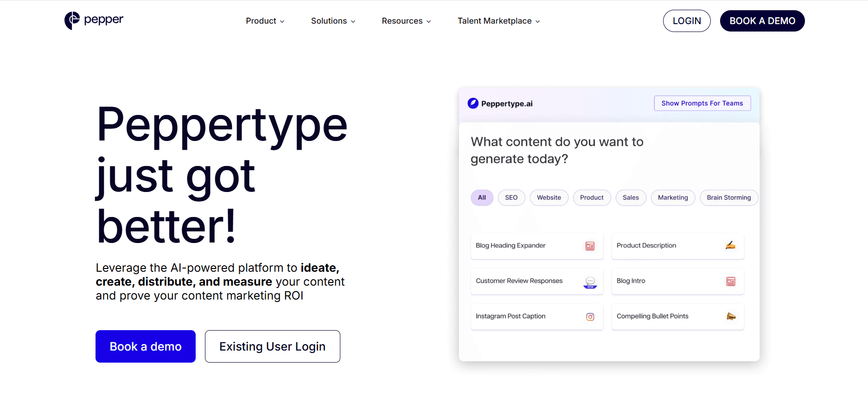The width and height of the screenshot is (868, 396).
Task: Click the Blog Intro newspaper icon
Action: coord(731,281)
